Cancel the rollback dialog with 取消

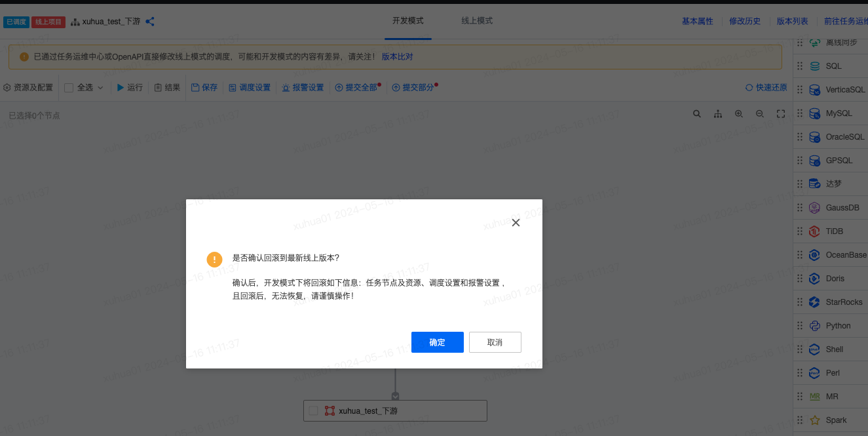click(x=495, y=342)
